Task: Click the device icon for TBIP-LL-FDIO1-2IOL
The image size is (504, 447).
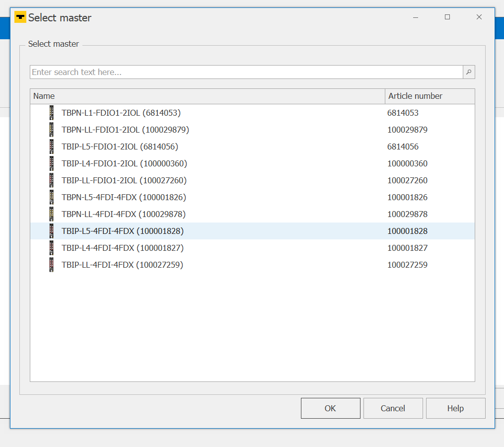Action: (52, 180)
